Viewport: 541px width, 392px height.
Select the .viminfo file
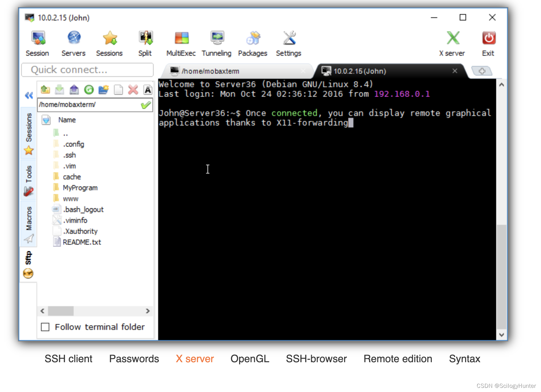click(75, 220)
